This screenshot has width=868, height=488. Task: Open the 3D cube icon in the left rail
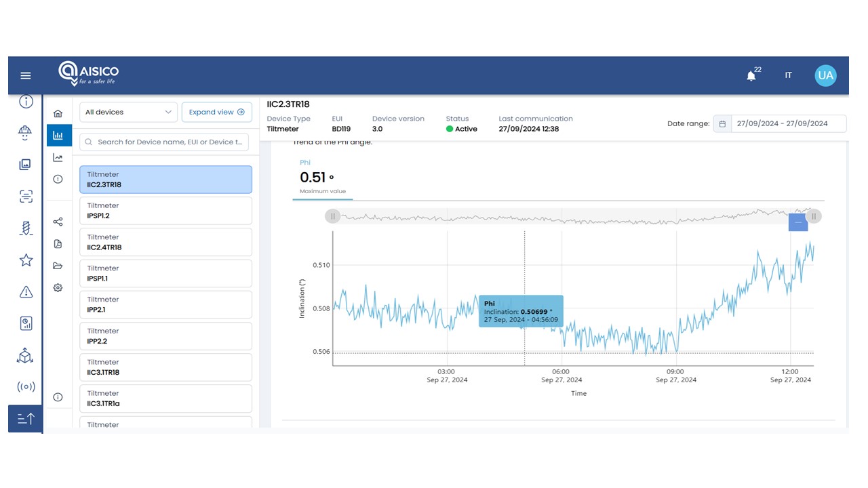tap(26, 355)
